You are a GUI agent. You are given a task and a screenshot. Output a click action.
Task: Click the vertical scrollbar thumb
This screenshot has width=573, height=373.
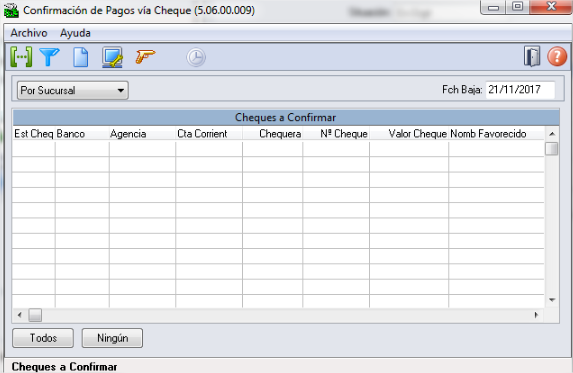click(x=551, y=149)
